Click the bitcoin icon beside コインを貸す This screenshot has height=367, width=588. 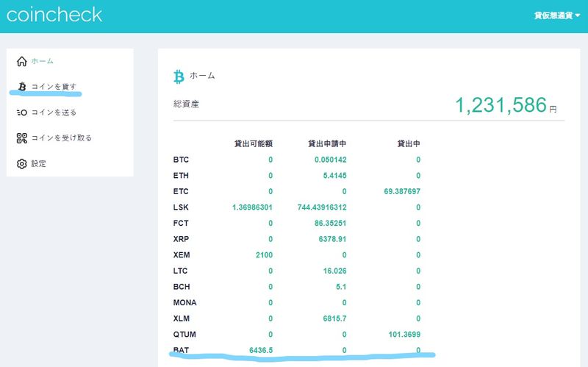pyautogui.click(x=22, y=87)
